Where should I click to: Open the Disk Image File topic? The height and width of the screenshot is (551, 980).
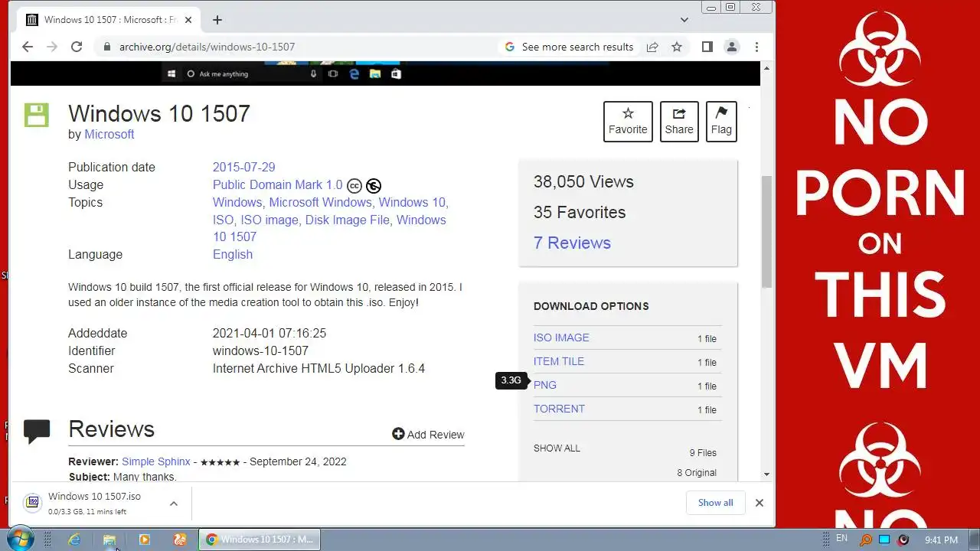pyautogui.click(x=347, y=220)
